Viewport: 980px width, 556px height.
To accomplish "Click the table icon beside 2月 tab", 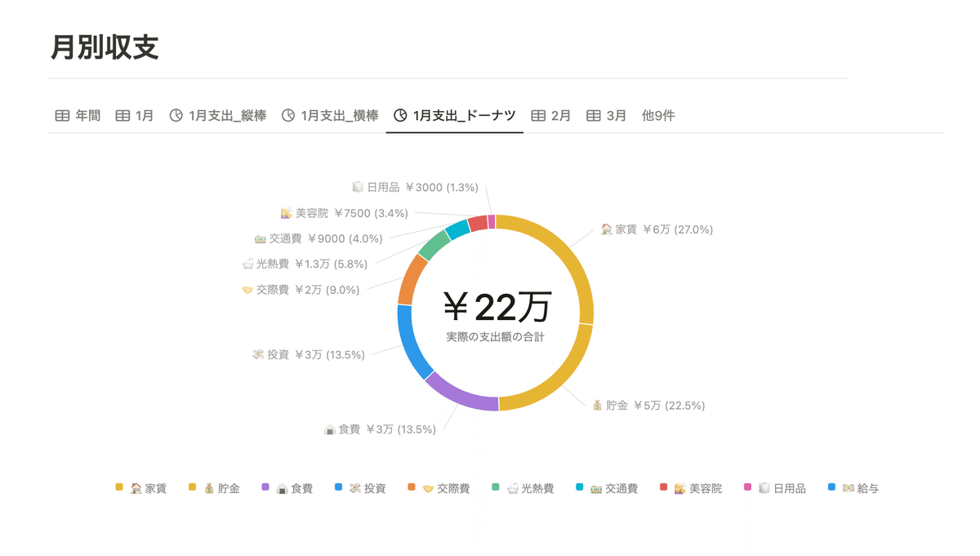I will (538, 116).
